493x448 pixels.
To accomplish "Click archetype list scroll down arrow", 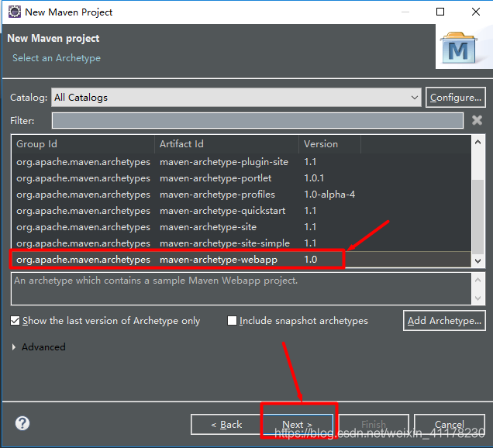I will [x=478, y=261].
